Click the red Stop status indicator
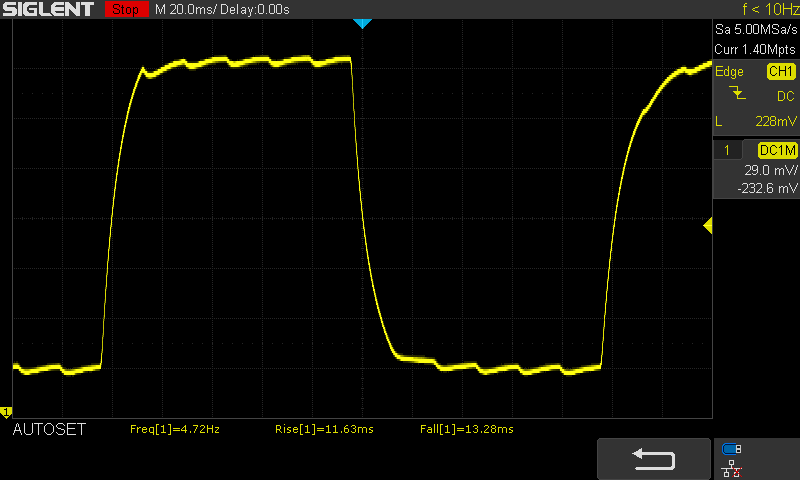The width and height of the screenshot is (800, 480). coord(127,9)
